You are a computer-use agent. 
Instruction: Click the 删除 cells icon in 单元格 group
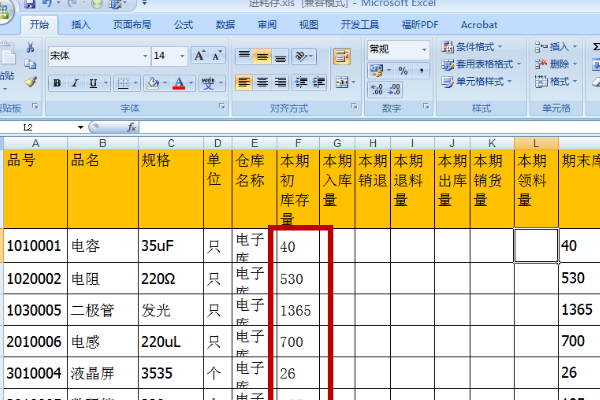[x=541, y=64]
